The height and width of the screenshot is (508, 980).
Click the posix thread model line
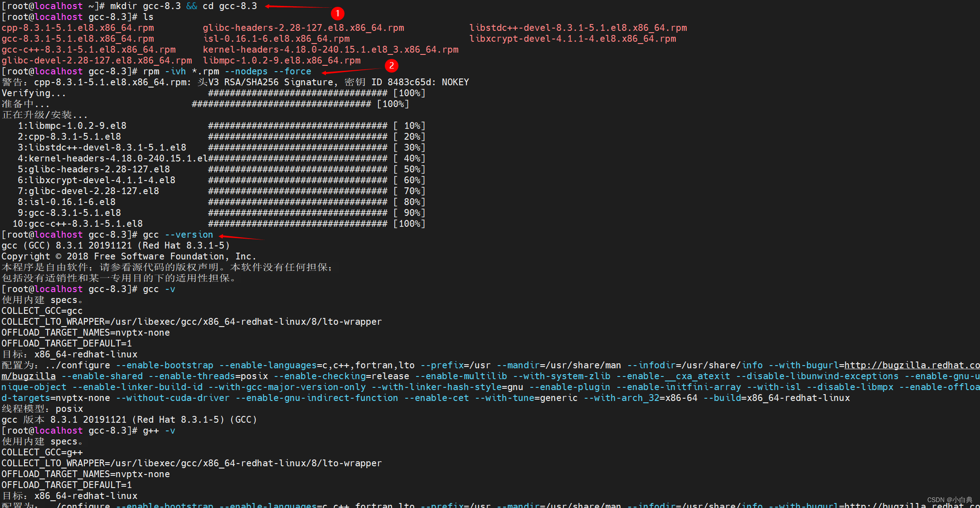(42, 409)
